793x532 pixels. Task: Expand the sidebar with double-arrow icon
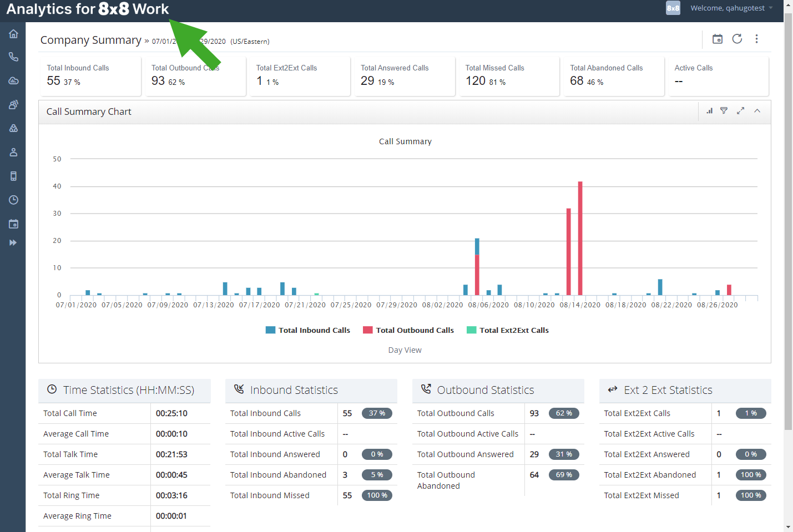[13, 242]
